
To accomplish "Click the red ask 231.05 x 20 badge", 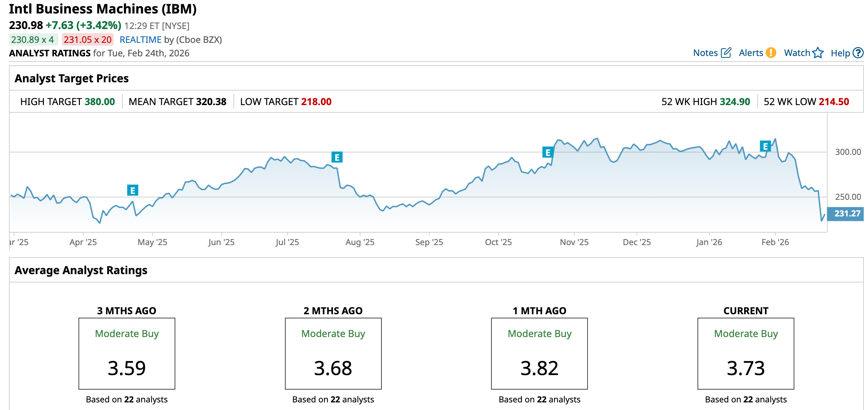I will 87,40.
